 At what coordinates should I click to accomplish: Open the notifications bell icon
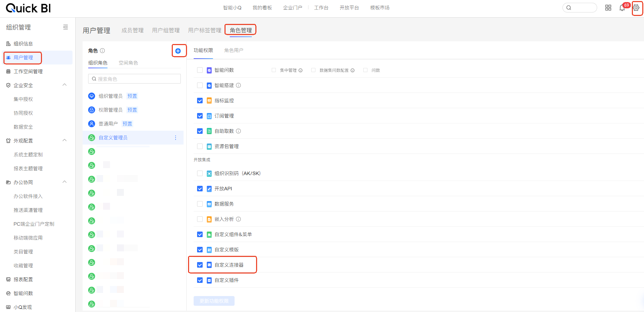[622, 8]
